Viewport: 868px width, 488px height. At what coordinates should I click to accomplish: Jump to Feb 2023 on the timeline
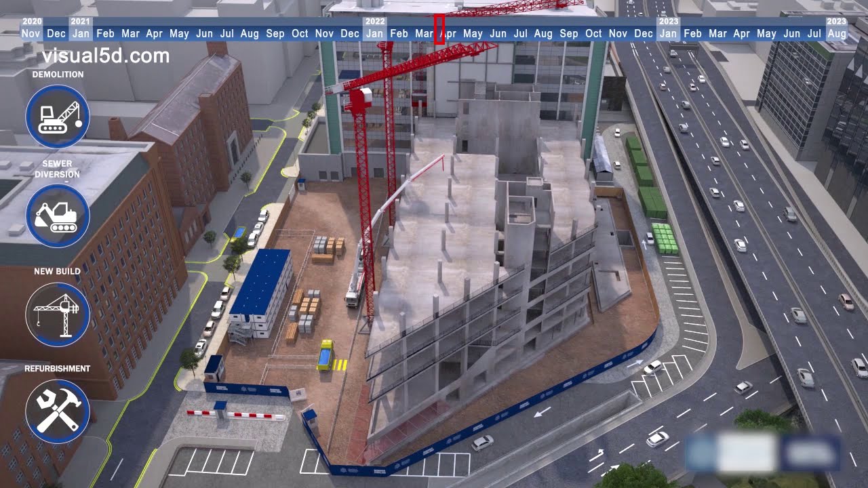click(693, 34)
